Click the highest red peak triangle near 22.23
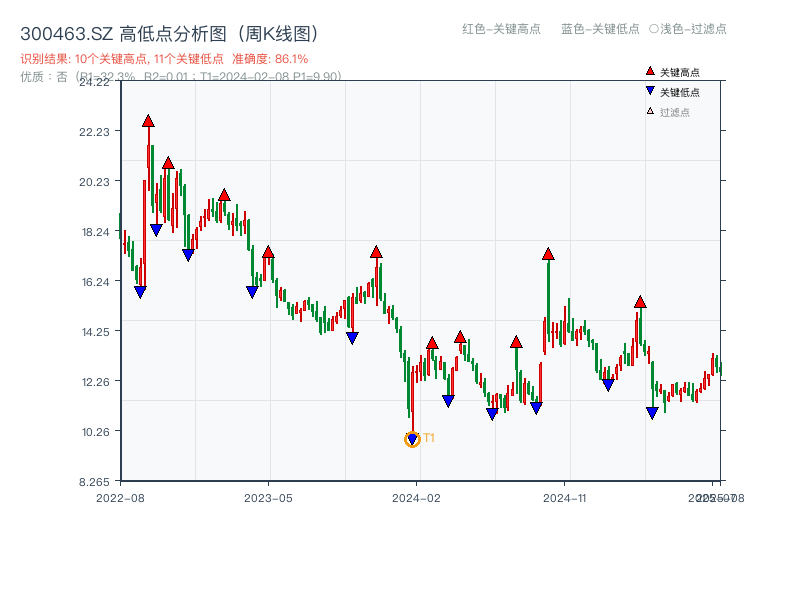 click(x=148, y=121)
